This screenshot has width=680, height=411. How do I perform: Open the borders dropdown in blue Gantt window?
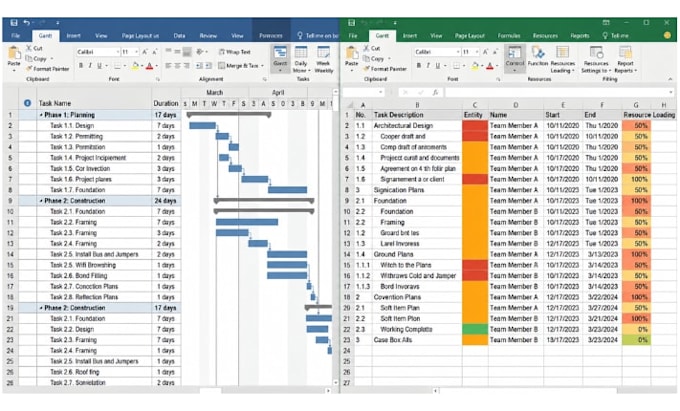click(x=125, y=66)
